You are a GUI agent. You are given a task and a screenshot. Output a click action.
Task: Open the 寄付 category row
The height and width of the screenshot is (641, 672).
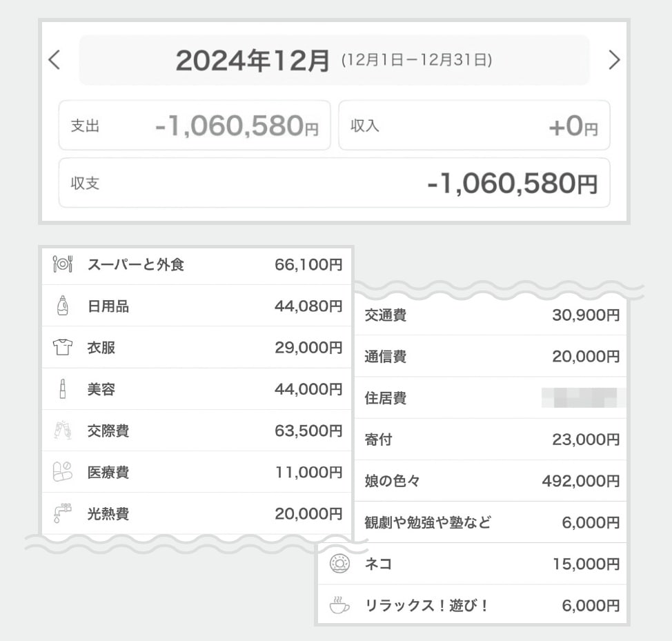click(x=491, y=440)
